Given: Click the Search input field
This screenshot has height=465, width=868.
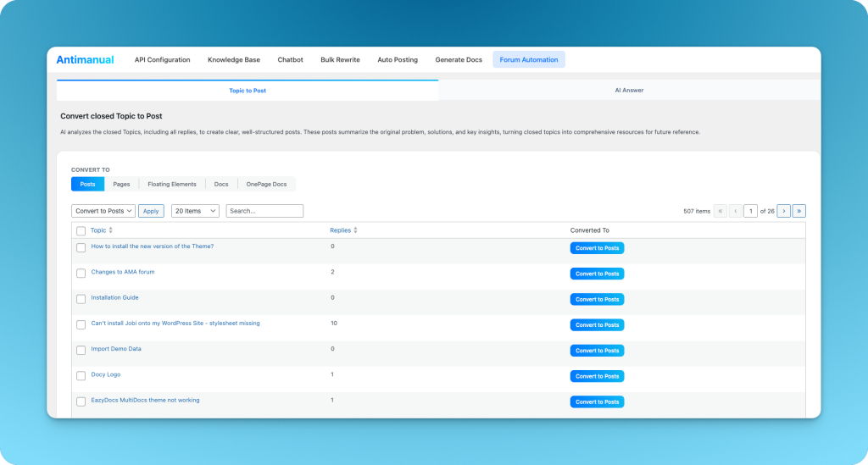Looking at the screenshot, I should [x=264, y=211].
